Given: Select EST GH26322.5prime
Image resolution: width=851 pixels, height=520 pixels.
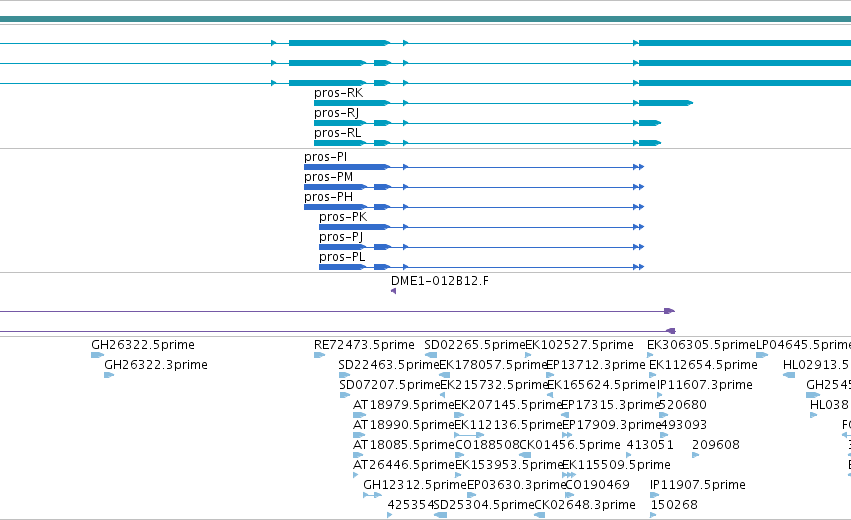Looking at the screenshot, I should point(143,345).
